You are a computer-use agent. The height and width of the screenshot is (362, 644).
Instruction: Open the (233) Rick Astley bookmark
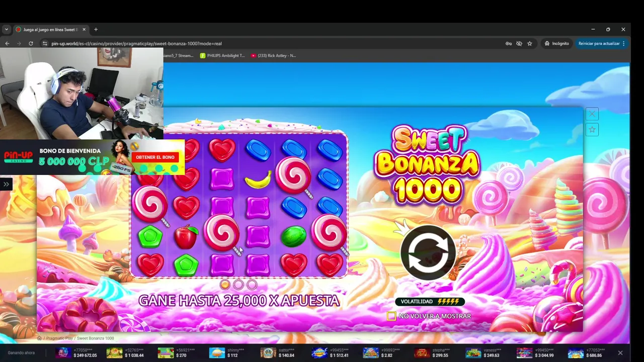[274, 56]
